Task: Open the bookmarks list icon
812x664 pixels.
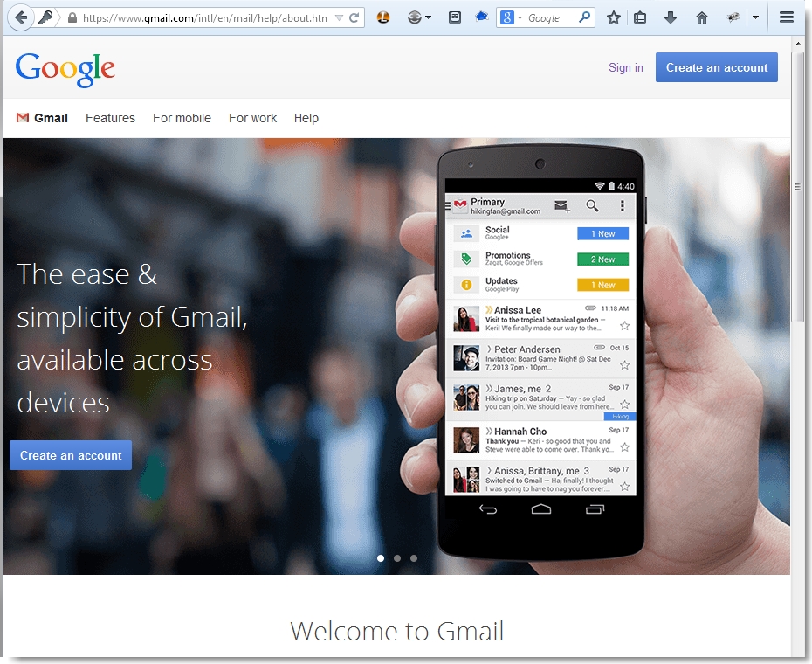Action: pyautogui.click(x=640, y=18)
